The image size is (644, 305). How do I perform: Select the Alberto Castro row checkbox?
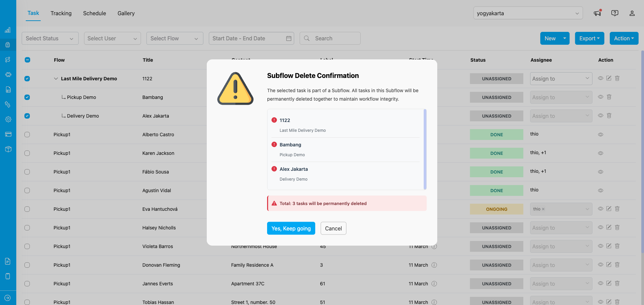tap(27, 135)
